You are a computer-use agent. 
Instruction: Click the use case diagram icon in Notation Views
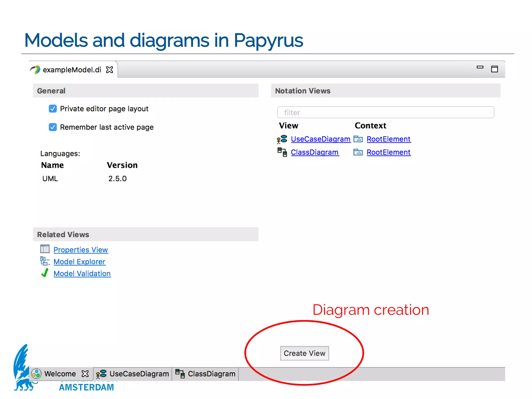pyautogui.click(x=282, y=139)
